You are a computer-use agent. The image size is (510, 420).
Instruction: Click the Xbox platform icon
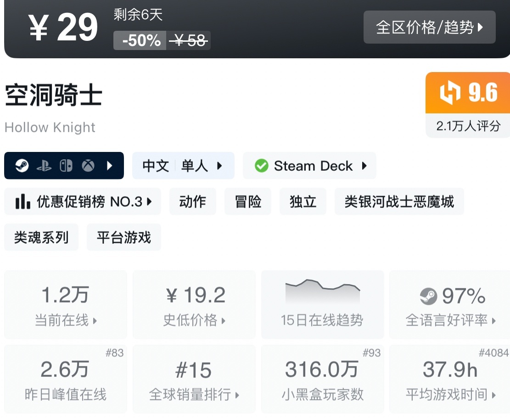(x=88, y=166)
